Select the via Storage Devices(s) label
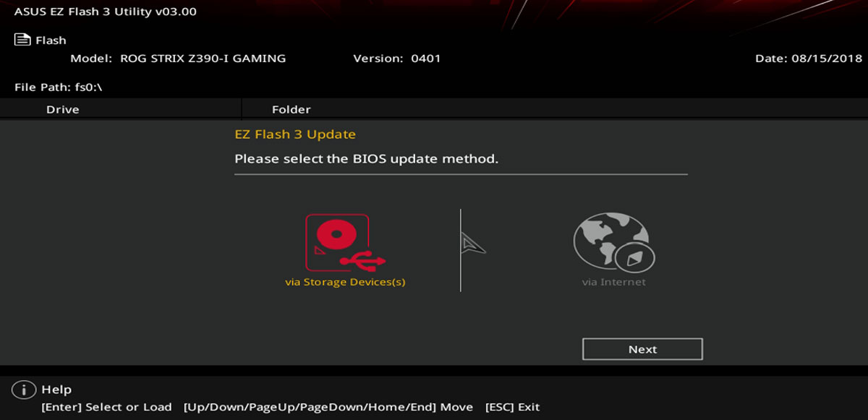The width and height of the screenshot is (868, 420). 345,282
